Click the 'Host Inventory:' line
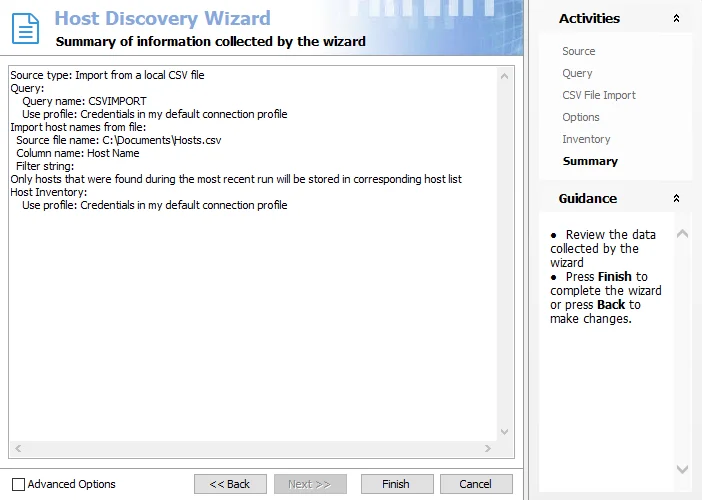Image resolution: width=702 pixels, height=500 pixels. click(x=49, y=192)
